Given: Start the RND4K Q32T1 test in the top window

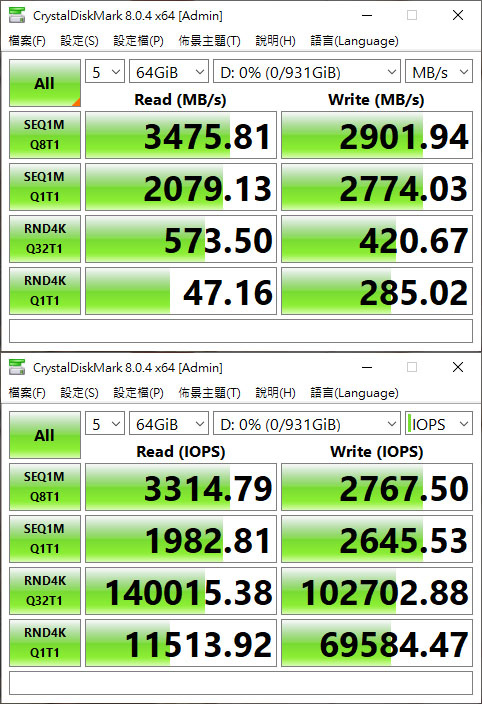Looking at the screenshot, I should 45,239.
